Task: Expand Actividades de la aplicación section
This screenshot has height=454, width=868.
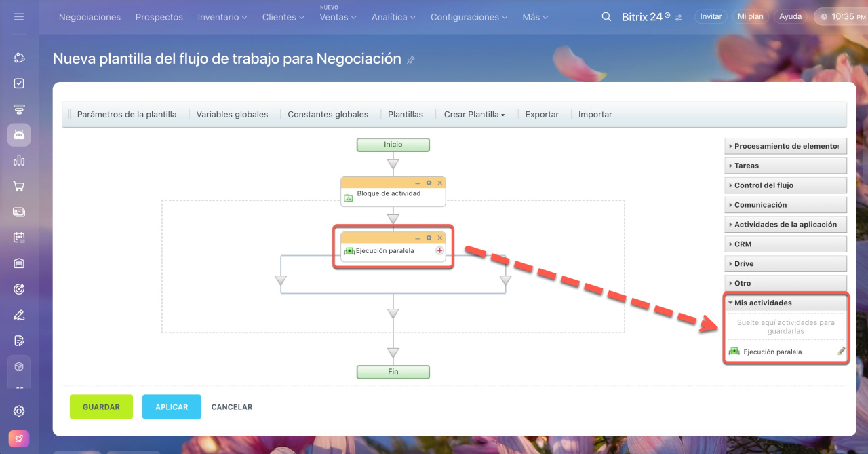Action: click(x=786, y=225)
